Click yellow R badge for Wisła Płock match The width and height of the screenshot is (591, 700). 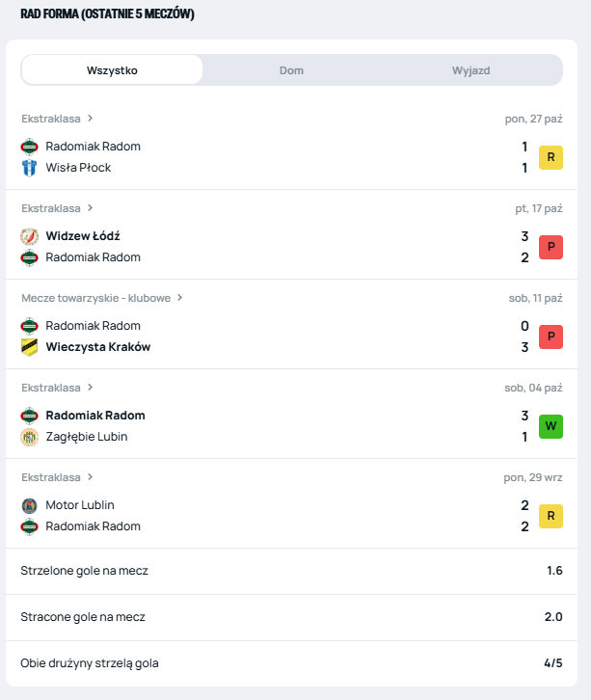point(551,157)
